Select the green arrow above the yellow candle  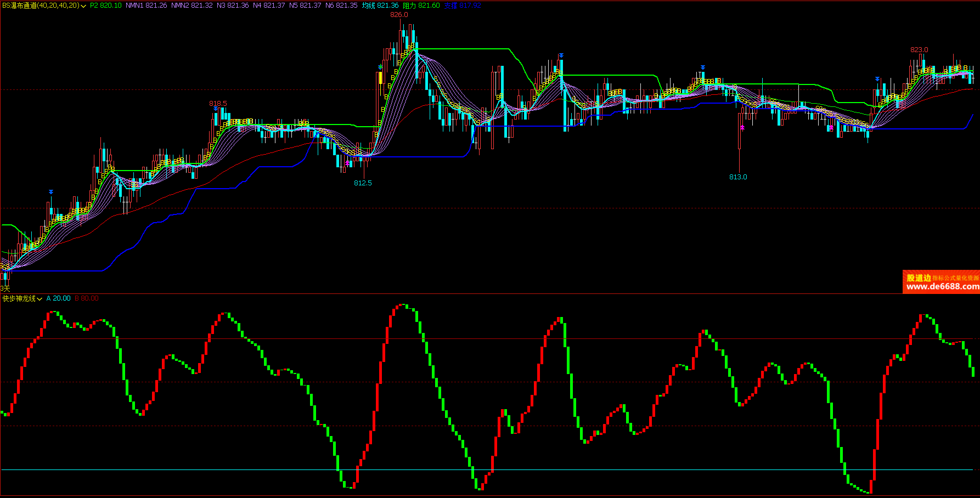pyautogui.click(x=380, y=67)
